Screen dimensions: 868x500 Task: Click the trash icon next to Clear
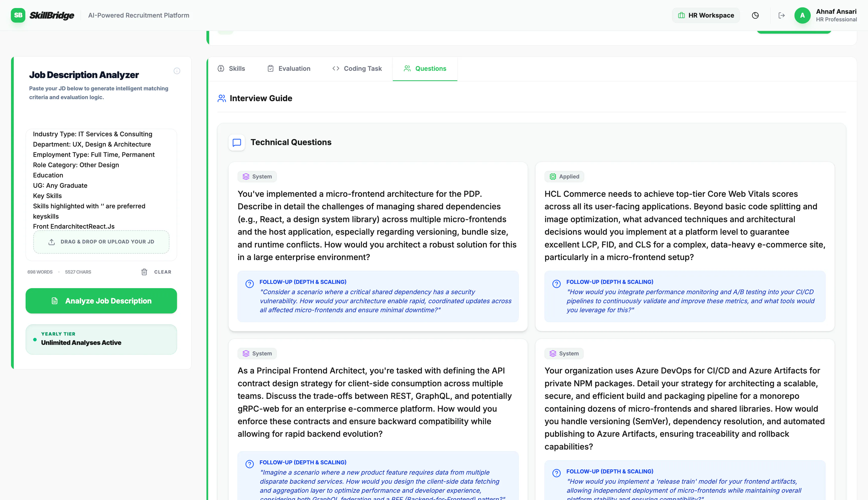[144, 272]
